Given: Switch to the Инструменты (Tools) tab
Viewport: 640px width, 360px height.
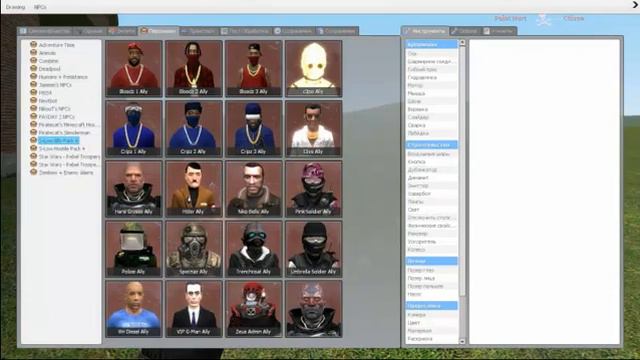Looking at the screenshot, I should pos(425,31).
